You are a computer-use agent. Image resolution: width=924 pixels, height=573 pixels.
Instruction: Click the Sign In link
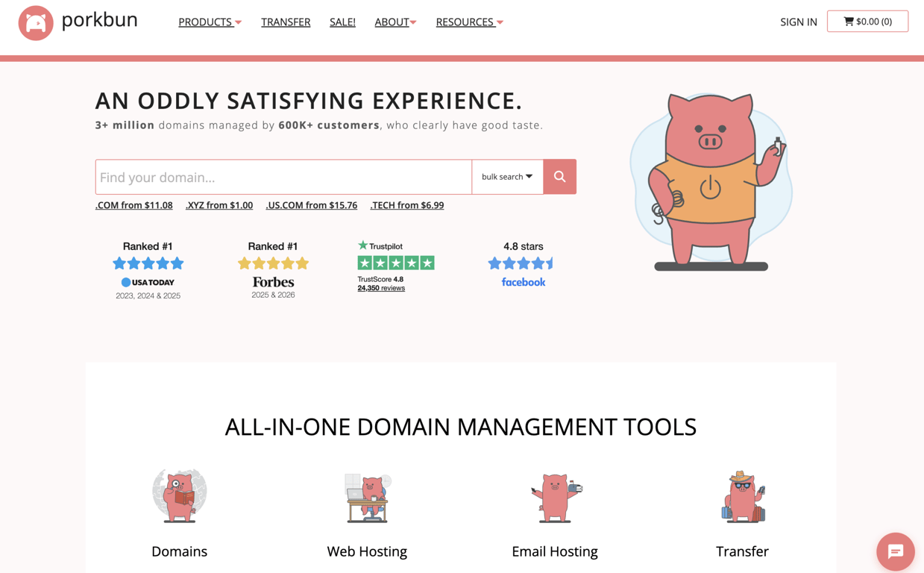799,22
